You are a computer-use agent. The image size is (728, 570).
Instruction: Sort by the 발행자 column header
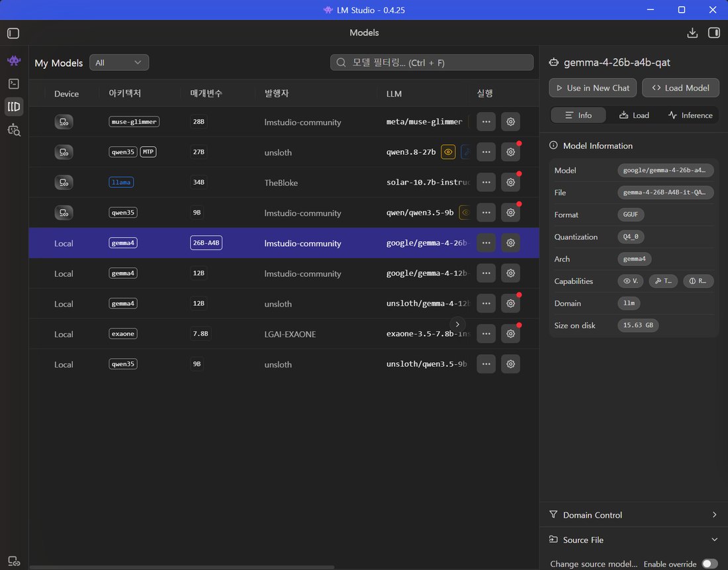pyautogui.click(x=277, y=93)
